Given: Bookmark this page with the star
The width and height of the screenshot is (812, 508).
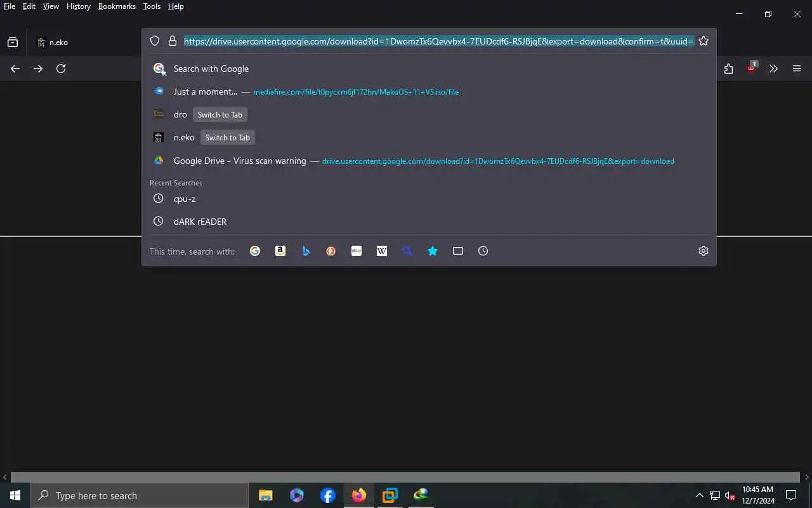Looking at the screenshot, I should coord(704,41).
